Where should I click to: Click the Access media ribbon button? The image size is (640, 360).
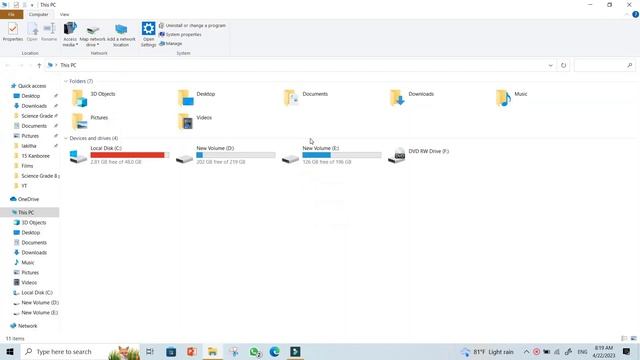click(x=70, y=34)
